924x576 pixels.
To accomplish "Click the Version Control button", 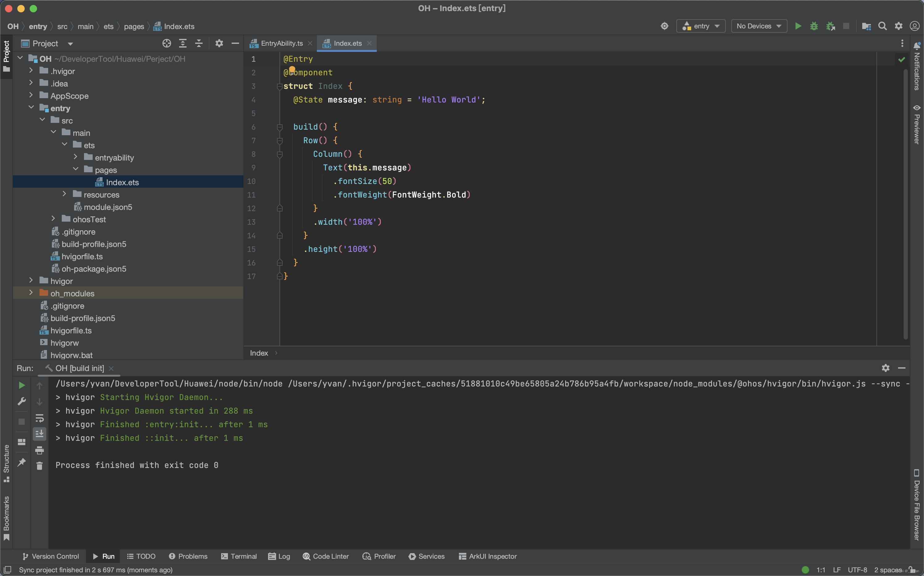I will [50, 556].
